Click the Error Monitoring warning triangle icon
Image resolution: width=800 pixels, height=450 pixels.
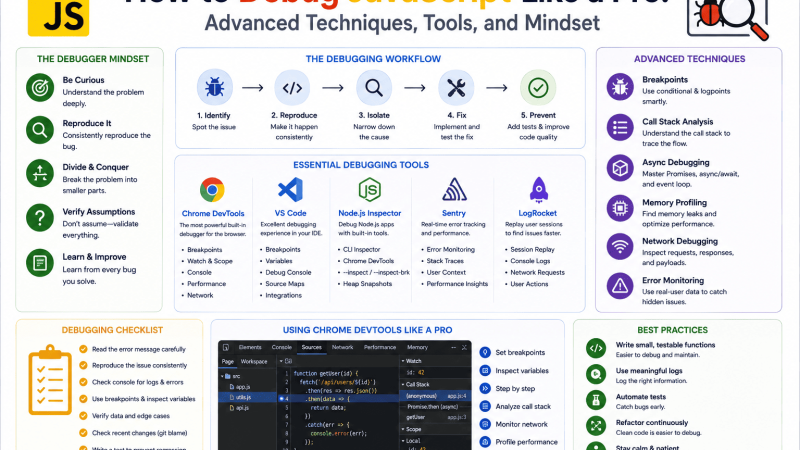pos(620,286)
